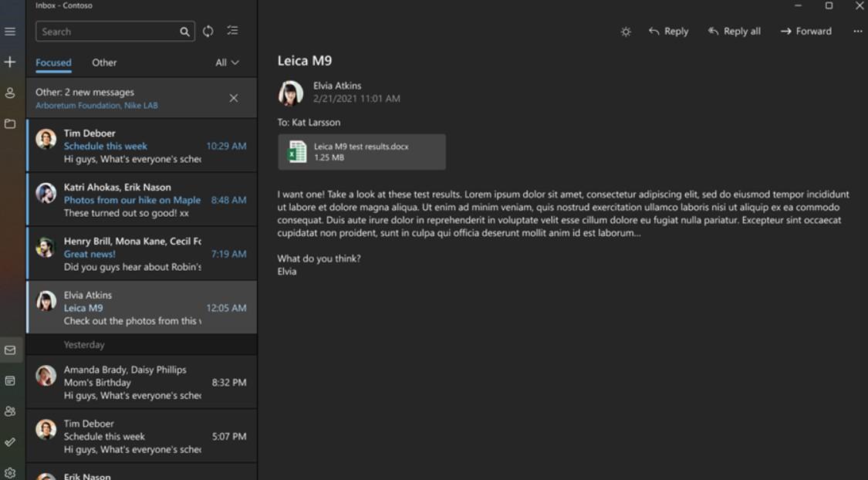Expand the All filter dropdown

pyautogui.click(x=227, y=63)
